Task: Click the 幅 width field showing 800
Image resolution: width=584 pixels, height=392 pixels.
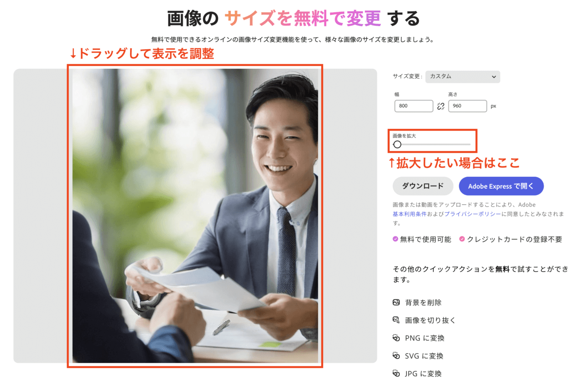Action: coord(414,106)
